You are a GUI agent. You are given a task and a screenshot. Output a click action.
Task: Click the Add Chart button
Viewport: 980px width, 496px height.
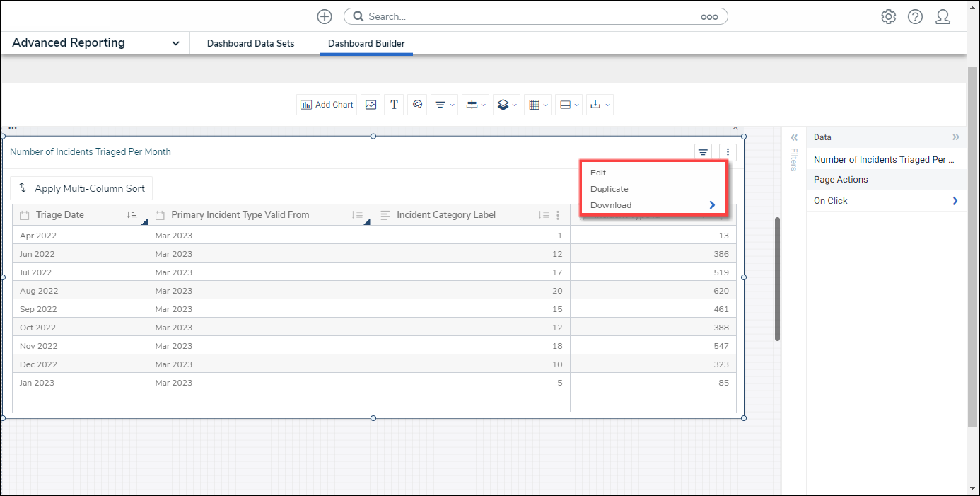tap(327, 105)
